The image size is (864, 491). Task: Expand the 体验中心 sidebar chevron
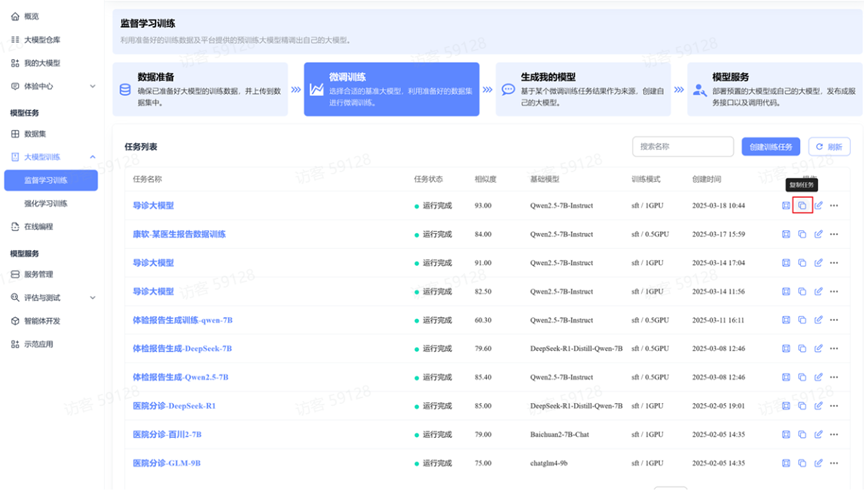(93, 87)
